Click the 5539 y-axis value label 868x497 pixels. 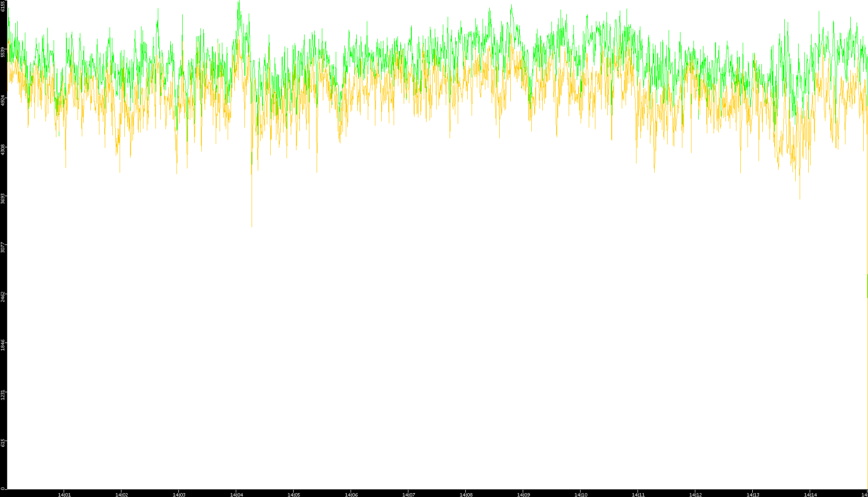pos(3,52)
